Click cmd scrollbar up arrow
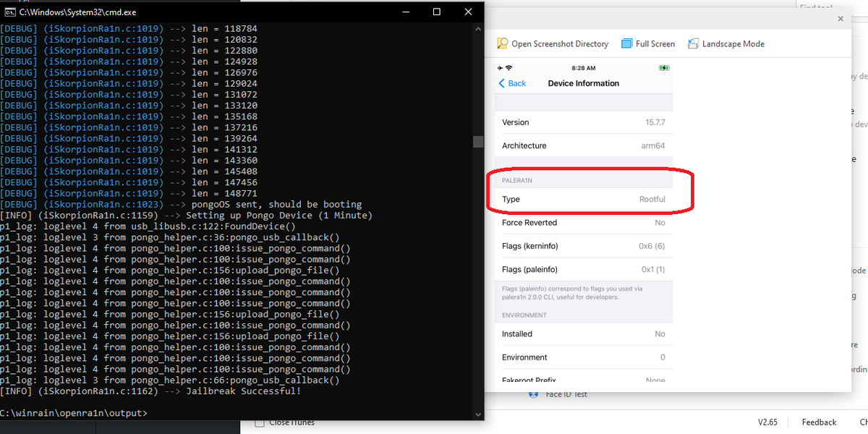The image size is (868, 434). point(478,28)
